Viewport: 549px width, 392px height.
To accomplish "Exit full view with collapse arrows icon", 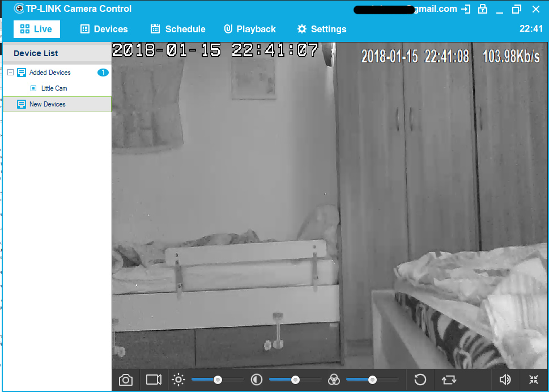I will click(x=533, y=380).
